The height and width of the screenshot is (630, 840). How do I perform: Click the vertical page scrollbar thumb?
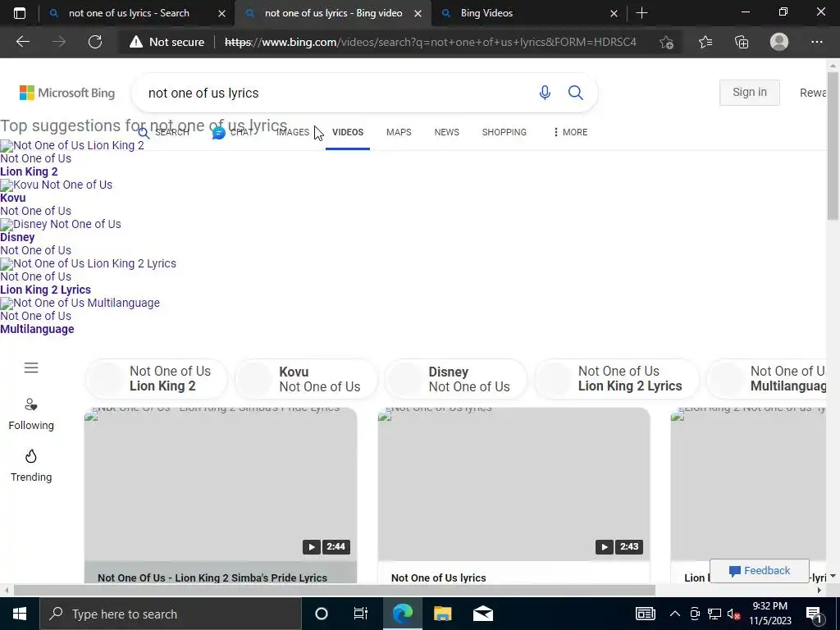(833, 146)
